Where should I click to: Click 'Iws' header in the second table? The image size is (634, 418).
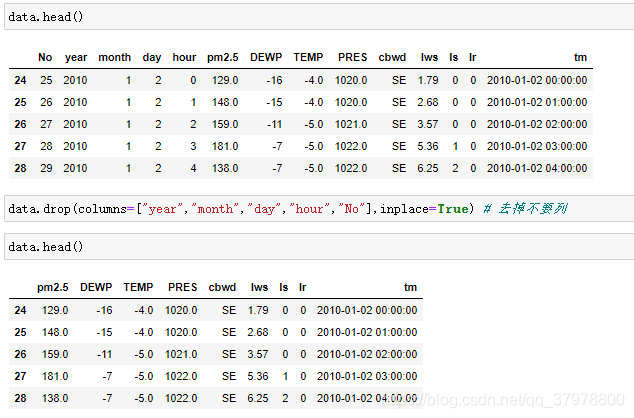260,287
